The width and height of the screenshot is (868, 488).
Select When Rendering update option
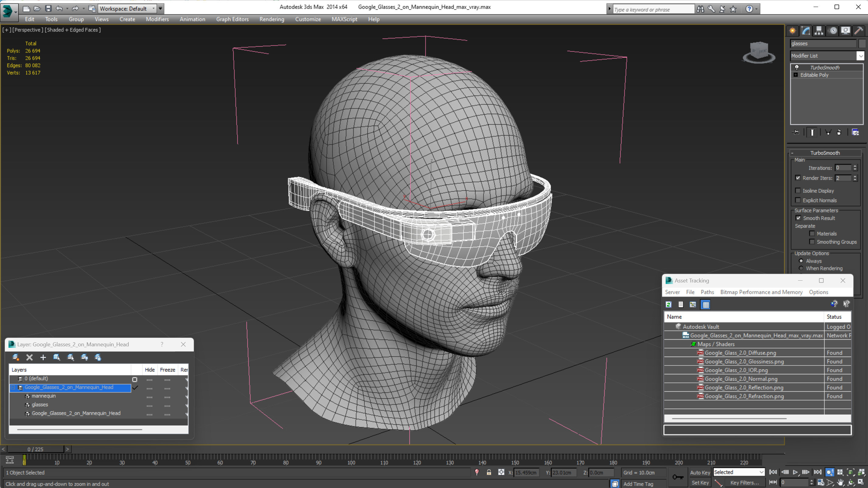801,268
